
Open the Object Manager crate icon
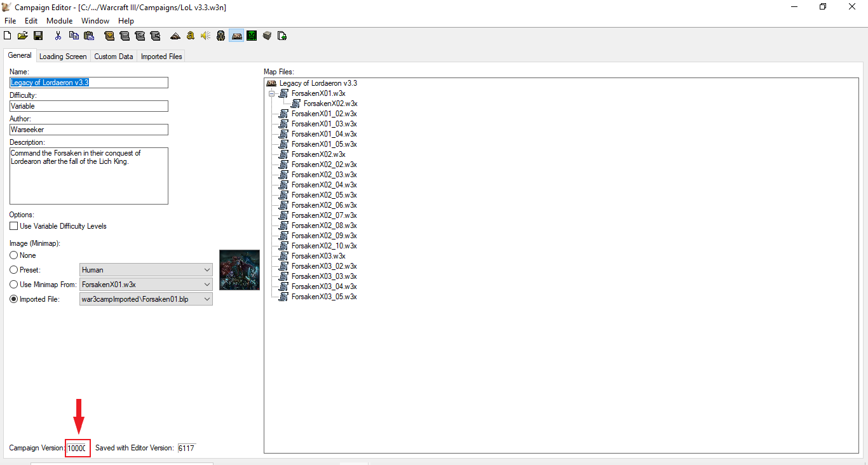(267, 36)
